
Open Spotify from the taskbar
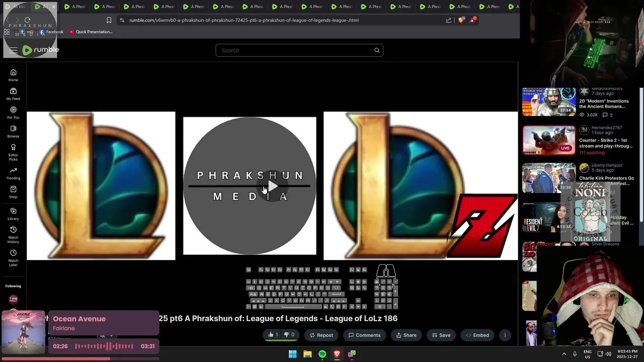tap(322, 354)
